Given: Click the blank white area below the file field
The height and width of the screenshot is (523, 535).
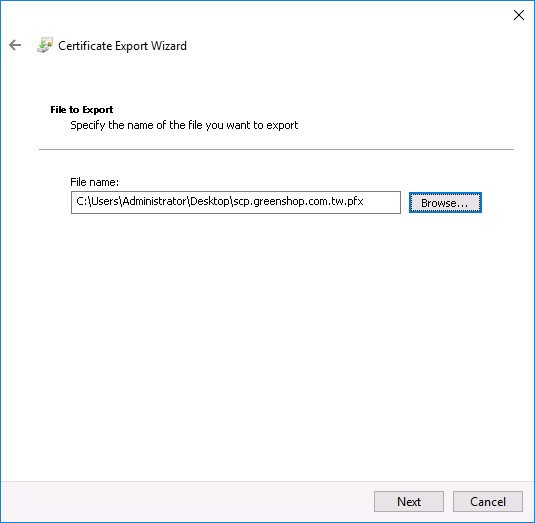Looking at the screenshot, I should tap(268, 341).
